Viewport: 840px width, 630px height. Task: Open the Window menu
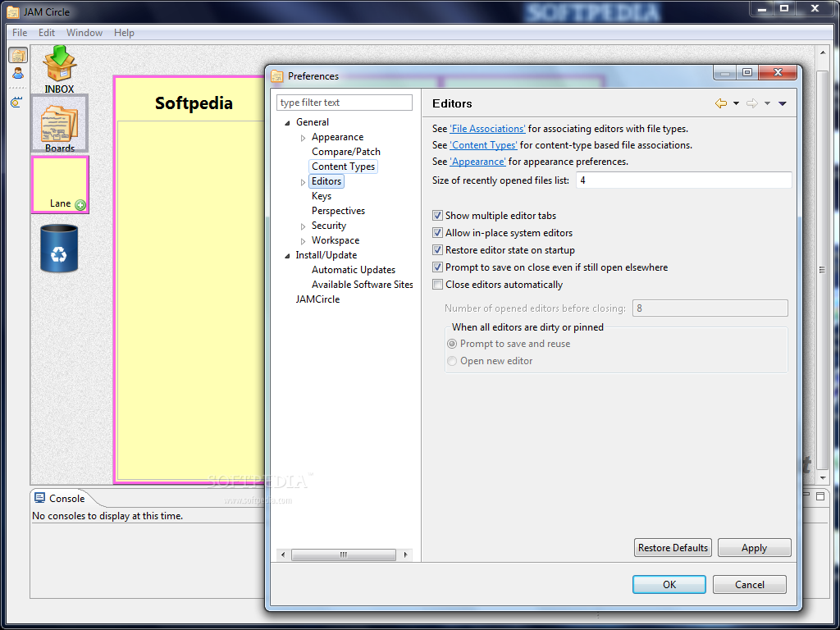(84, 33)
